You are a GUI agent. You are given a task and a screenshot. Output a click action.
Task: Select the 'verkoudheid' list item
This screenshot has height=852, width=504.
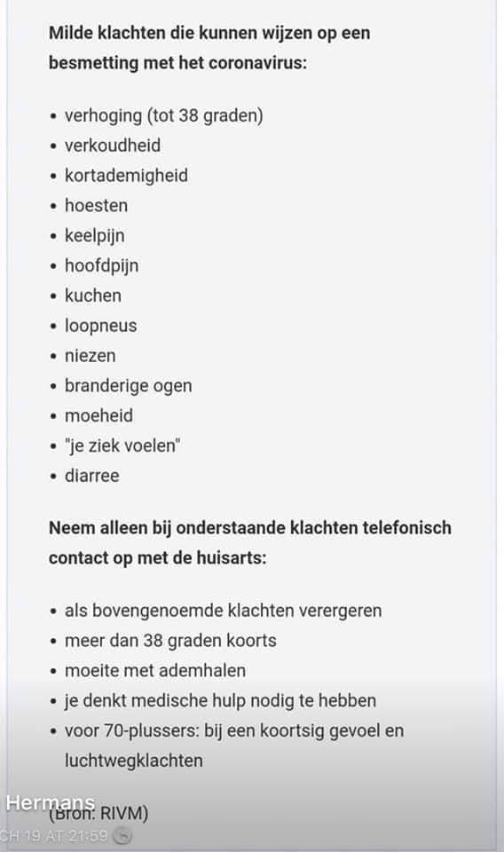pyautogui.click(x=113, y=146)
